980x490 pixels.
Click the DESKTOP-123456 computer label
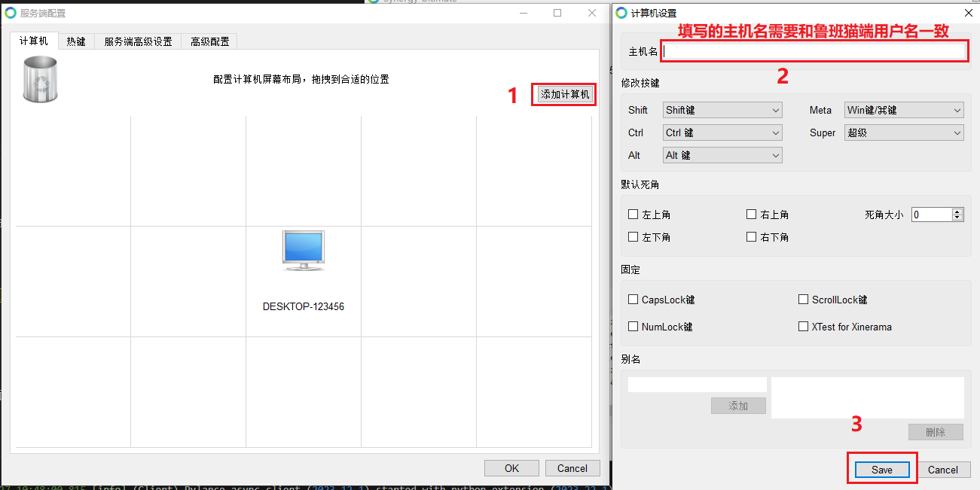(x=304, y=307)
